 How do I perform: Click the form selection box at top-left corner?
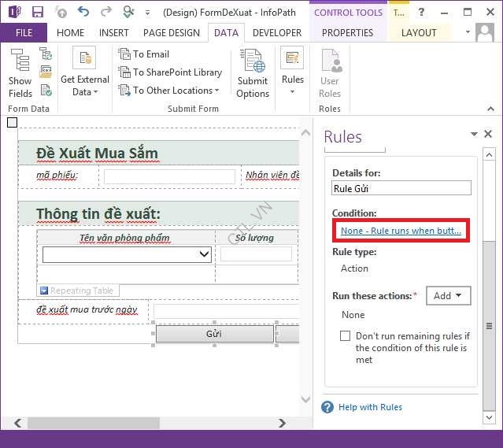[12, 122]
